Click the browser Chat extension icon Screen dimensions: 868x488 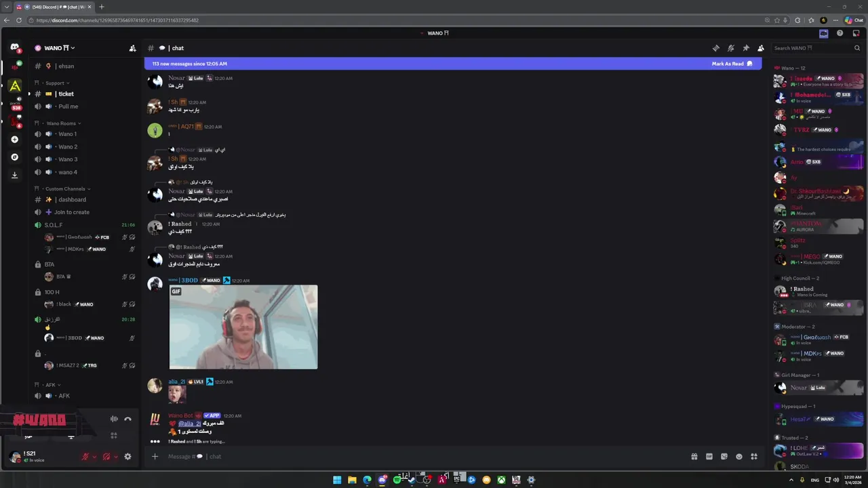coord(853,20)
